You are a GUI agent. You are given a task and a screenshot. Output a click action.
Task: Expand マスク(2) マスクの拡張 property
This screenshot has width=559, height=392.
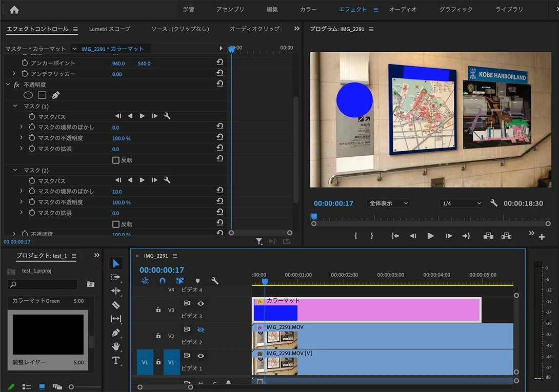click(21, 212)
